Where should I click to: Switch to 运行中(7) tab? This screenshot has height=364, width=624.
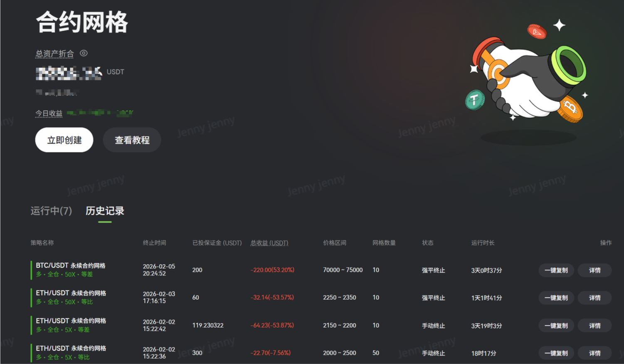[51, 211]
